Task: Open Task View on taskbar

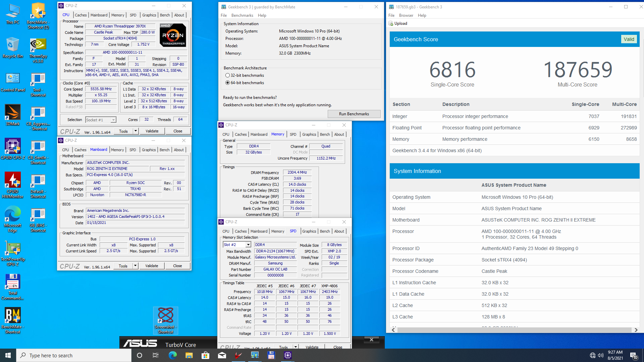Action: (155, 355)
